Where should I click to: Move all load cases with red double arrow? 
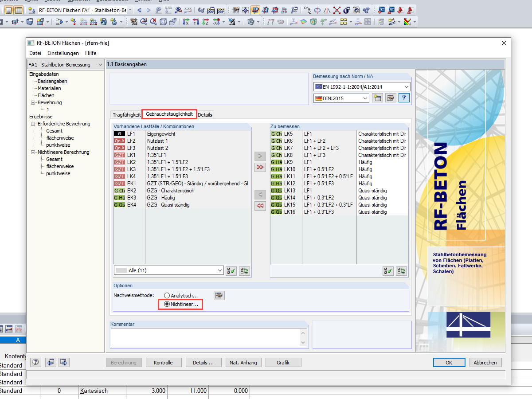tap(260, 168)
